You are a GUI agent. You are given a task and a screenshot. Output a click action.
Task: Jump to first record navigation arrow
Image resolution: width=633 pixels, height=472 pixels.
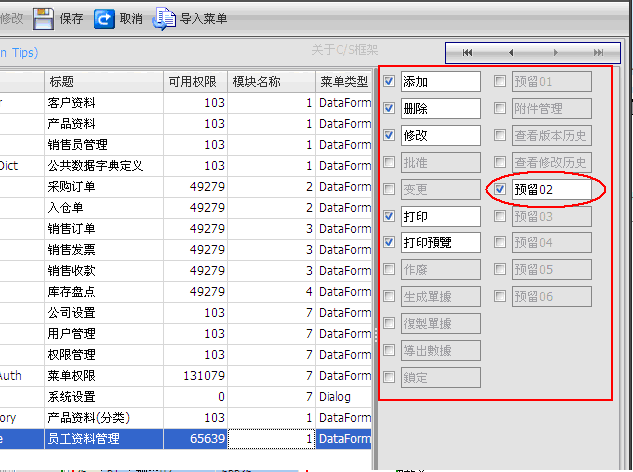467,52
